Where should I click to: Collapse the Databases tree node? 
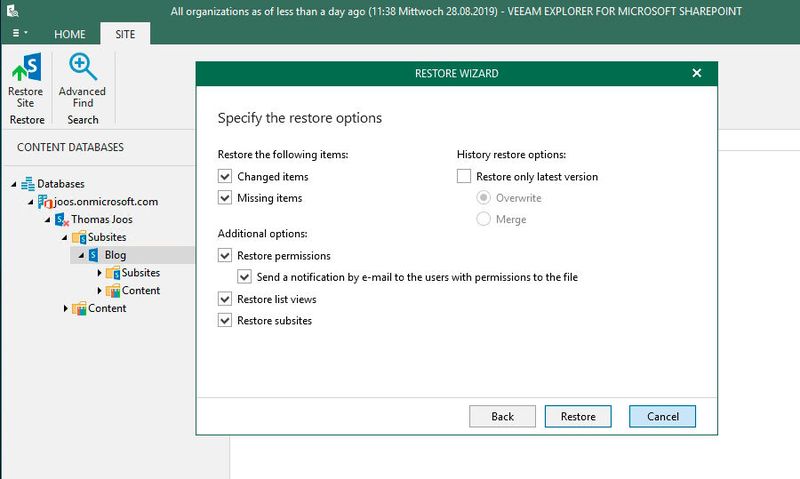pyautogui.click(x=14, y=184)
